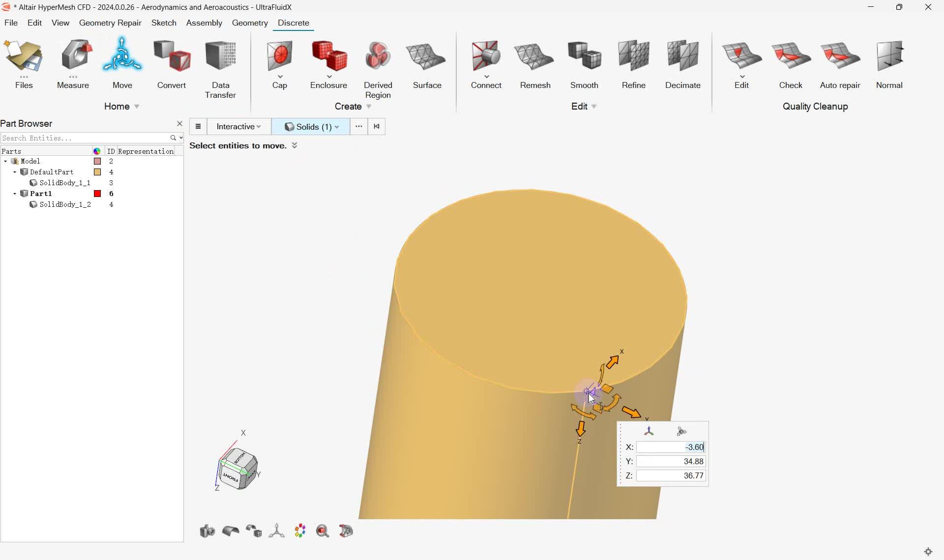This screenshot has height=560, width=944.
Task: Expand the Create group dropdown arrow
Action: click(x=369, y=107)
